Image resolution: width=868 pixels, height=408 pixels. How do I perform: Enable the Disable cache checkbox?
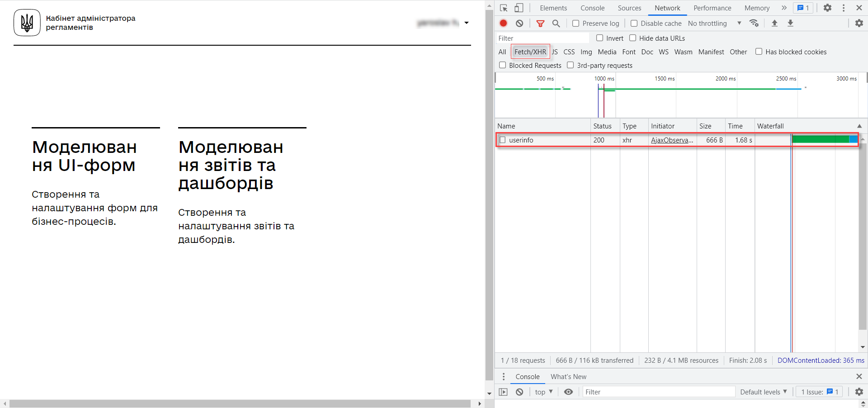(634, 24)
